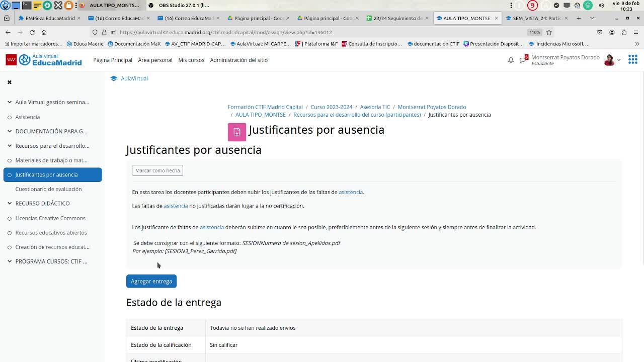Open Licencias Creative Commons item
This screenshot has height=362, width=644.
(50, 218)
